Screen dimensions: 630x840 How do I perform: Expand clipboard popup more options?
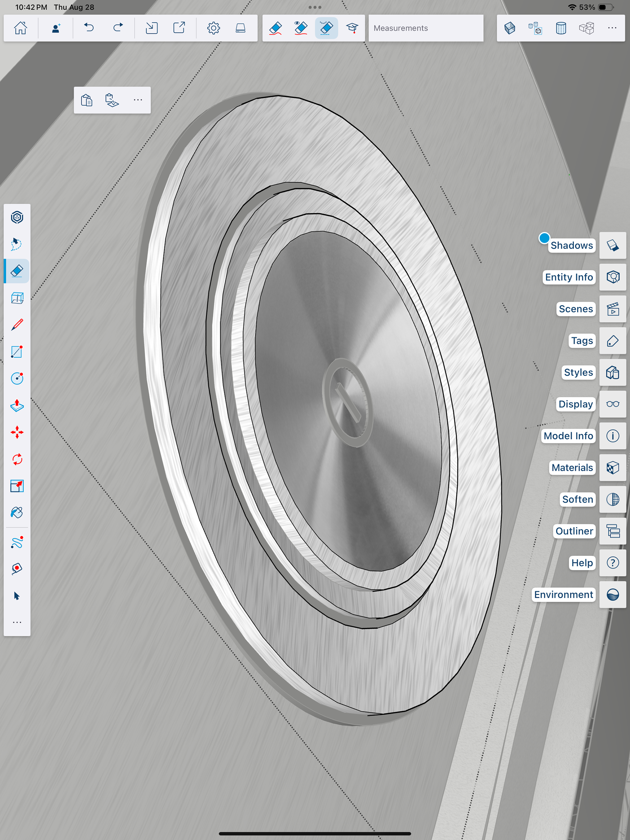[x=138, y=100]
